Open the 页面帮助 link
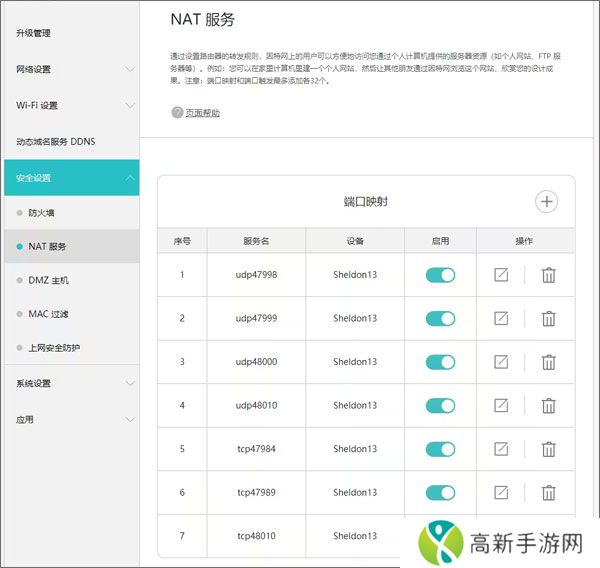The width and height of the screenshot is (600, 568). pyautogui.click(x=202, y=113)
